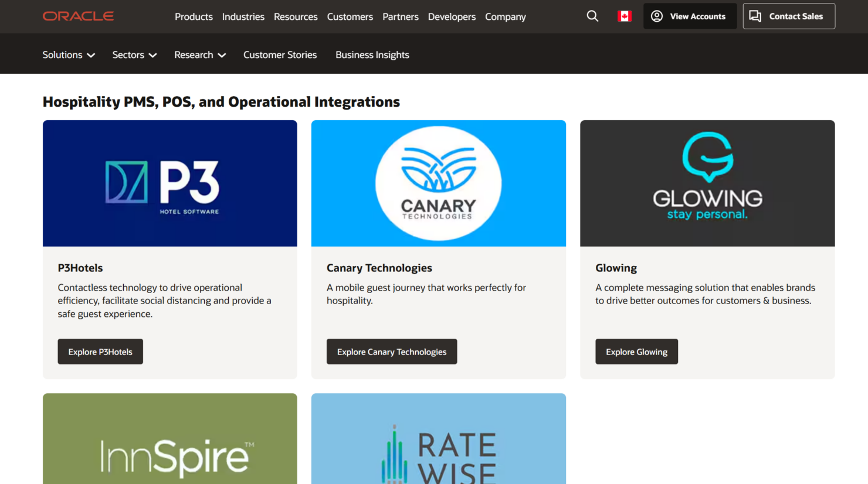
Task: Switch to Customer Stories section
Action: 280,54
